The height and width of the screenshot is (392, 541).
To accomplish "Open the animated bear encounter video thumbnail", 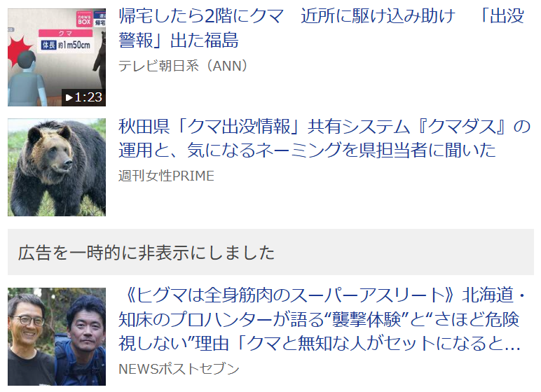I will click(x=57, y=57).
